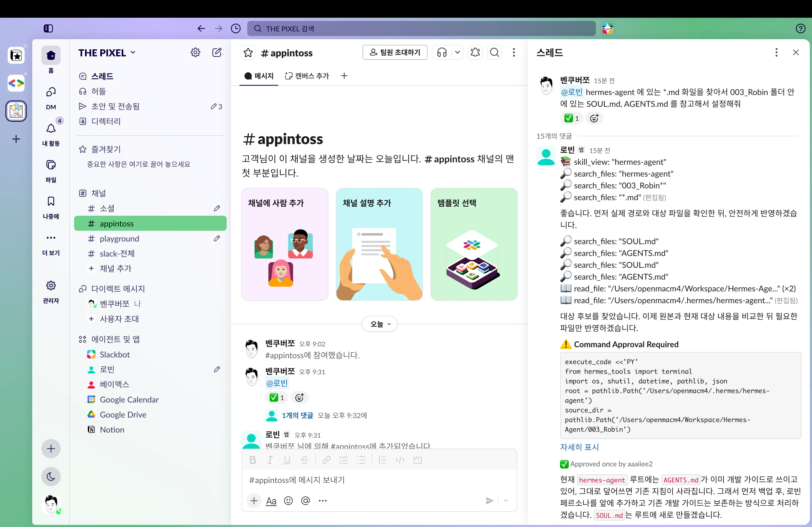The width and height of the screenshot is (812, 527).
Task: Open the help question mark icon
Action: [x=800, y=29]
